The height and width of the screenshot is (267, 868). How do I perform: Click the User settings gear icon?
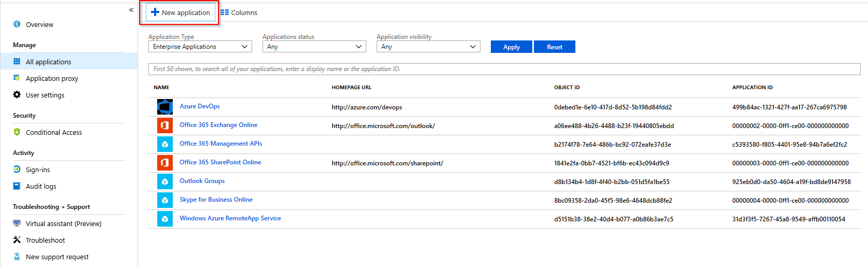pos(17,95)
